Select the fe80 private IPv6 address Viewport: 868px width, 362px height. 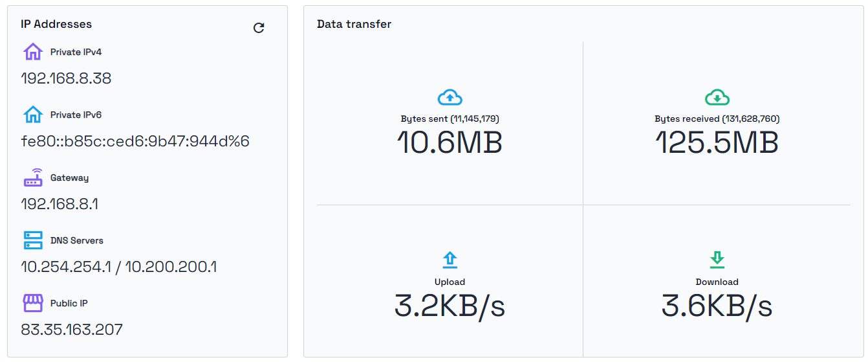(135, 141)
